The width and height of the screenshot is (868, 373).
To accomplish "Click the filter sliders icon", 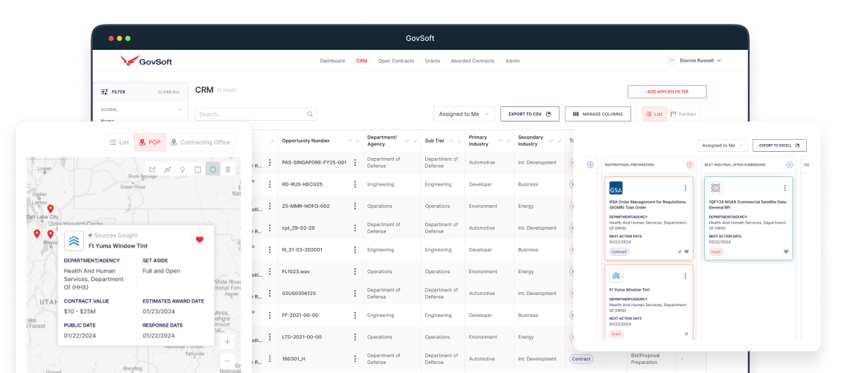I will pos(105,91).
